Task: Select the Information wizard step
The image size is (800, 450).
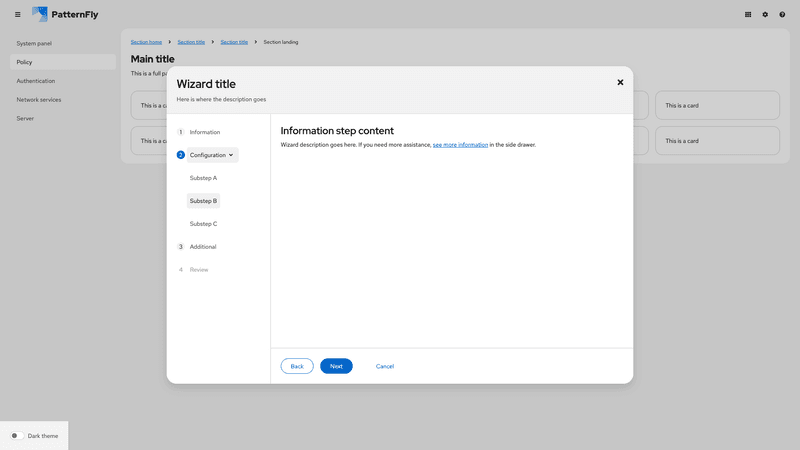Action: click(x=204, y=132)
